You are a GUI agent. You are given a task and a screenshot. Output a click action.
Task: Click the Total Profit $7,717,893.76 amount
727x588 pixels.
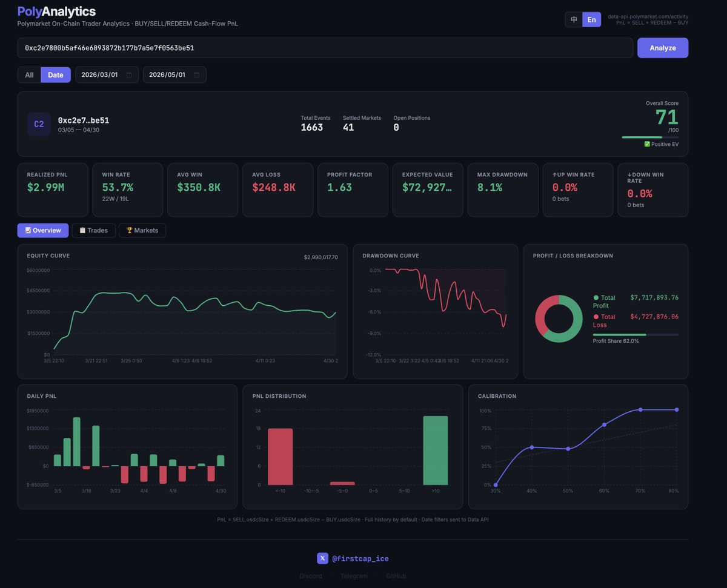coord(654,297)
